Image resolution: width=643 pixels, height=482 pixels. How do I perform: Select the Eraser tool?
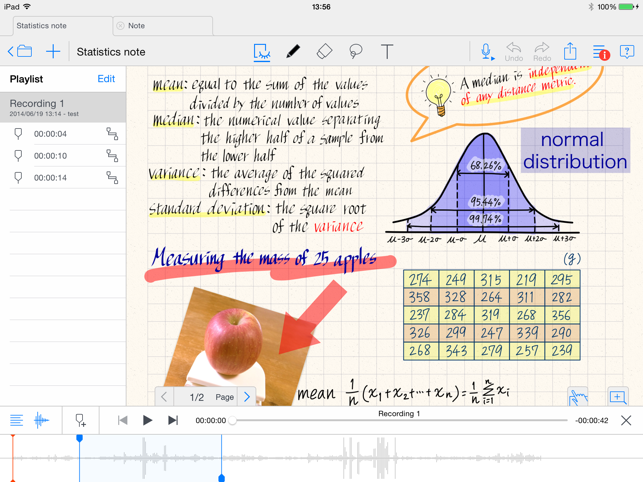pyautogui.click(x=324, y=51)
